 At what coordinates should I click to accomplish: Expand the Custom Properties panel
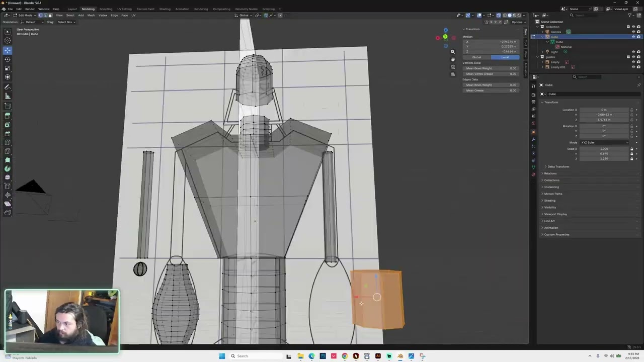click(556, 234)
